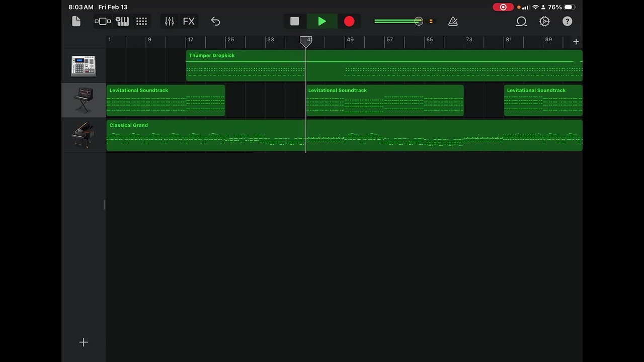Open the Loop Browser
Screen dimensions: 644x362
pyautogui.click(x=521, y=21)
